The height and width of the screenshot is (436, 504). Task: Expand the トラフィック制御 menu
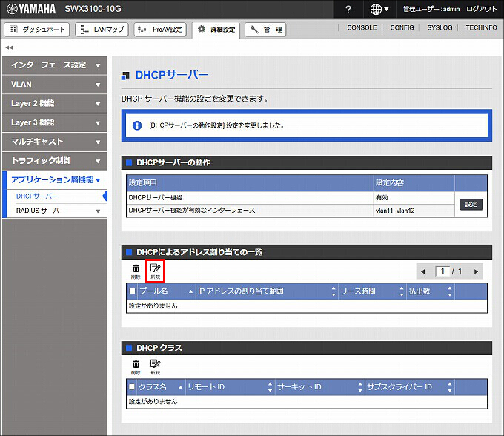tap(55, 161)
